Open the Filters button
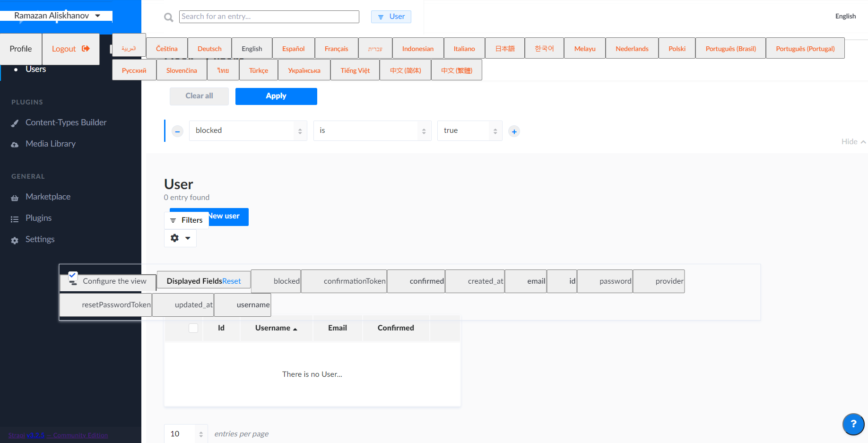This screenshot has width=868, height=443. (187, 220)
